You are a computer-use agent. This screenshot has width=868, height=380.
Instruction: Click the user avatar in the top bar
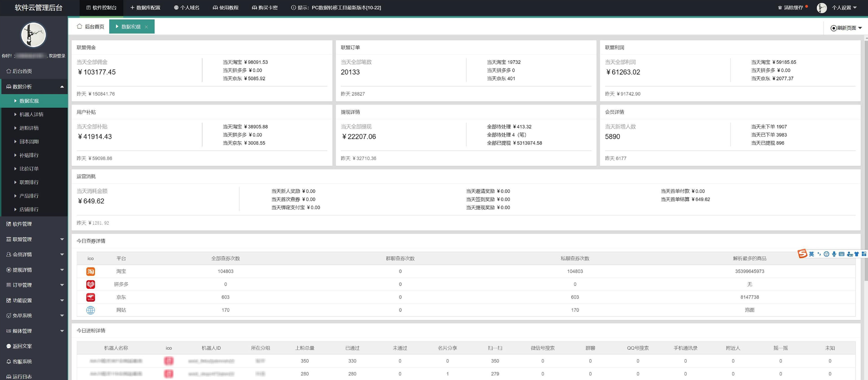(x=822, y=8)
